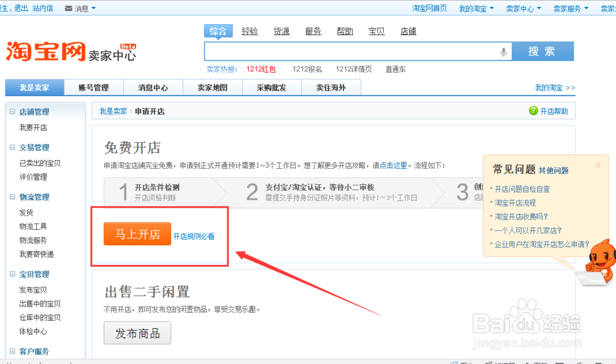
Task: Select the 综合 search tab
Action: click(218, 31)
